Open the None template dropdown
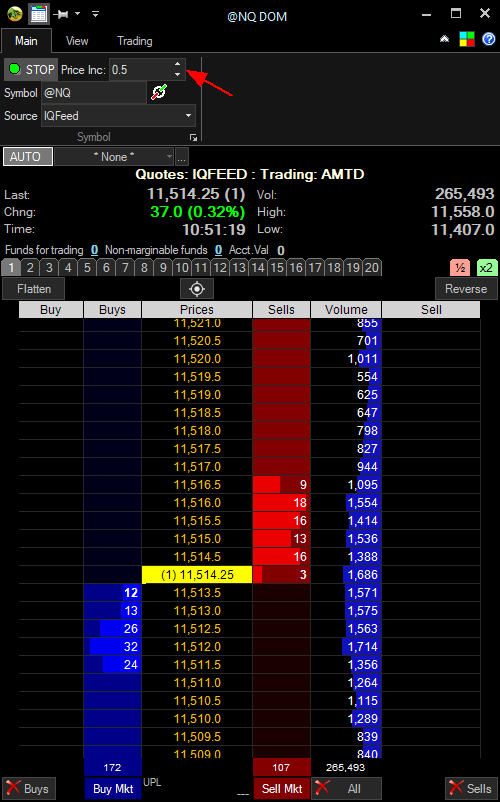 (x=114, y=157)
